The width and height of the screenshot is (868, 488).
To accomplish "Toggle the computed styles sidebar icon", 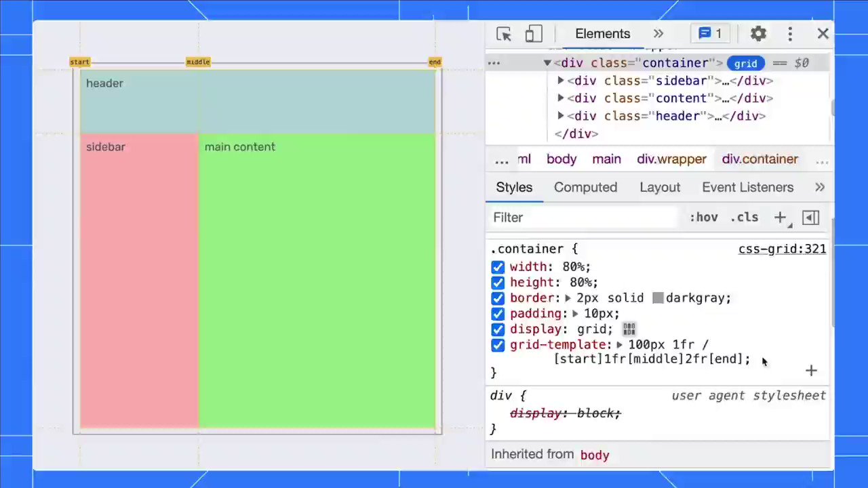I will [x=810, y=218].
